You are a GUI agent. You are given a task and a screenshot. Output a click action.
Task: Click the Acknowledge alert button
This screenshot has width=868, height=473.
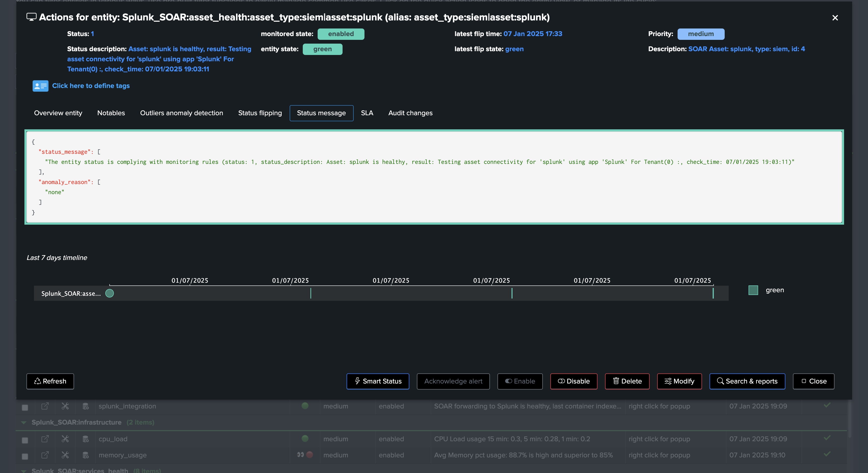[453, 381]
